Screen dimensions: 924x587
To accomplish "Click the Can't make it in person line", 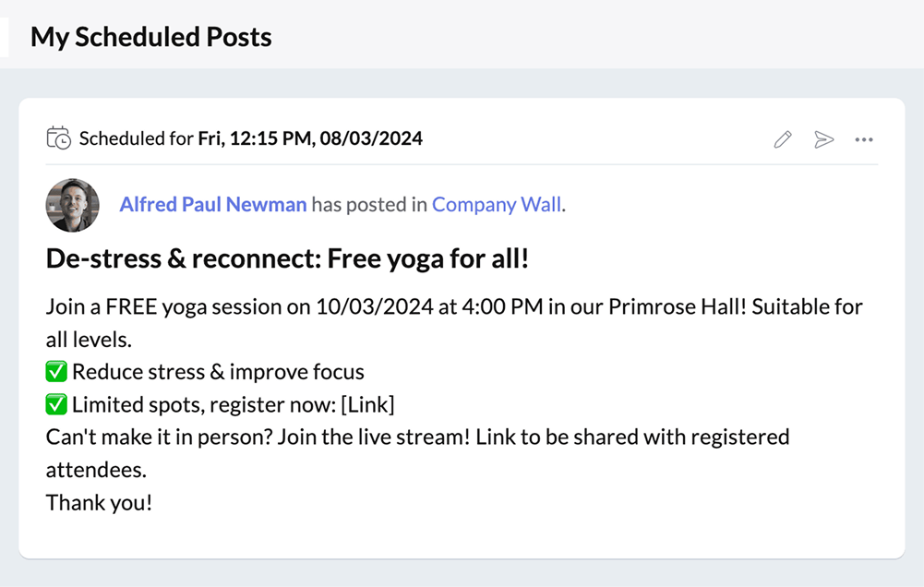I will click(x=417, y=437).
